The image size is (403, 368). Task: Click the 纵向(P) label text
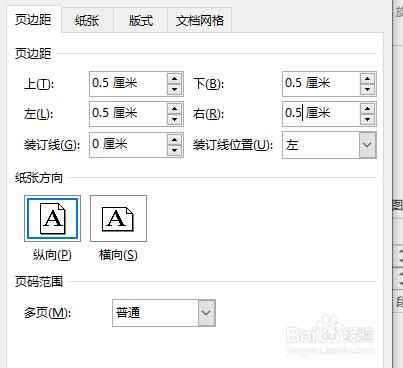point(52,255)
